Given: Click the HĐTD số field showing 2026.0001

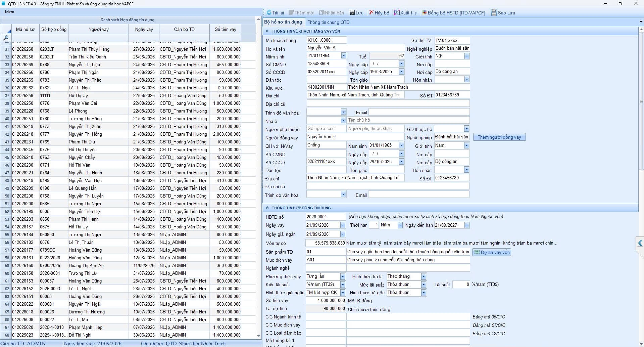Looking at the screenshot, I should pos(326,217).
